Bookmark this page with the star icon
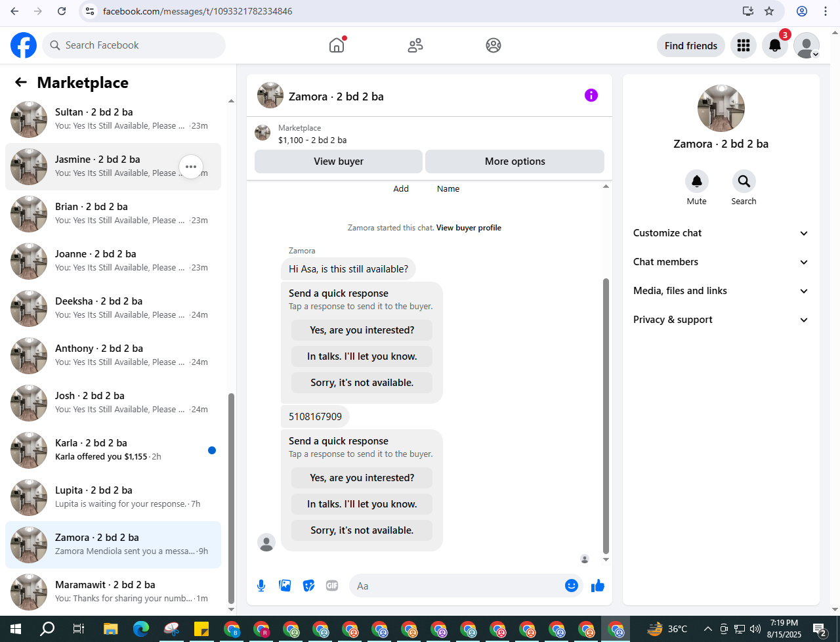Image resolution: width=840 pixels, height=642 pixels. [x=769, y=11]
